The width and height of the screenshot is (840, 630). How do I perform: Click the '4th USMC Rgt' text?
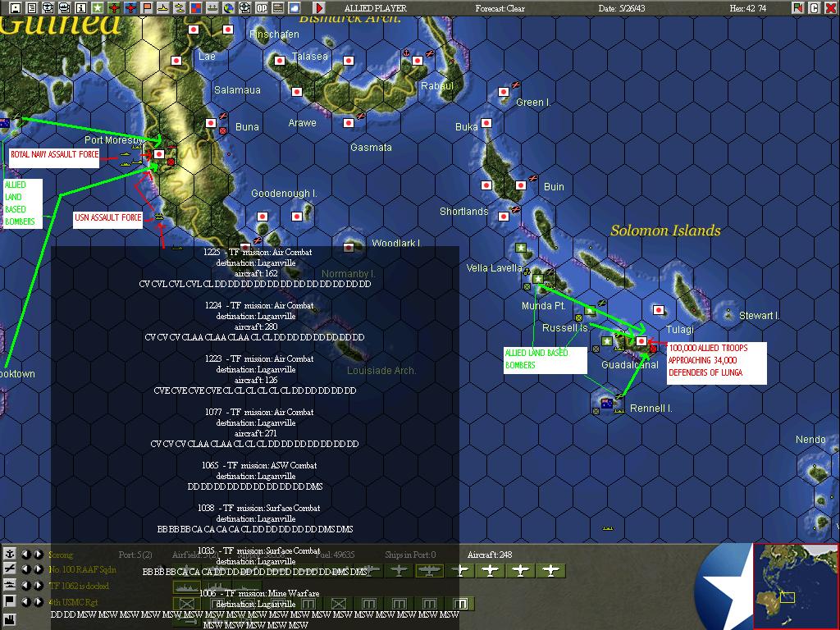[73, 602]
